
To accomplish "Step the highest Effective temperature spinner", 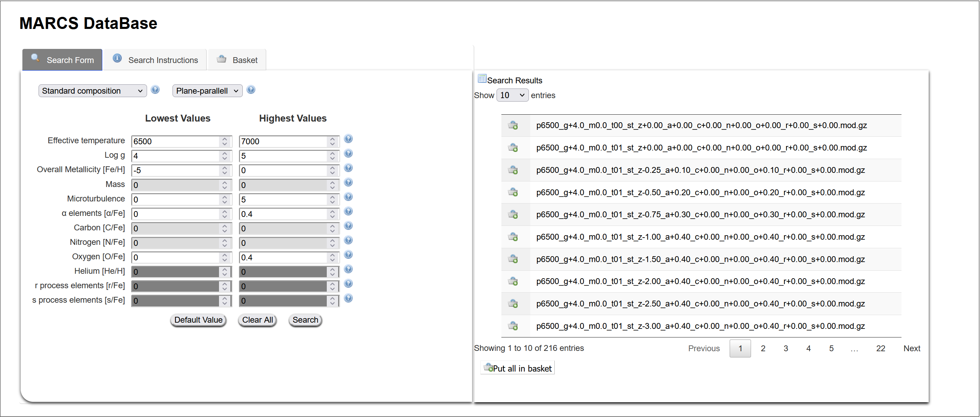I will (333, 142).
